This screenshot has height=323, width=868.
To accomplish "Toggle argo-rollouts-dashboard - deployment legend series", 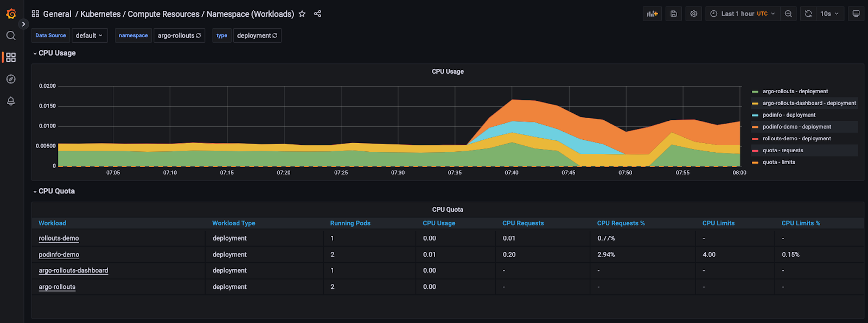I will (809, 103).
